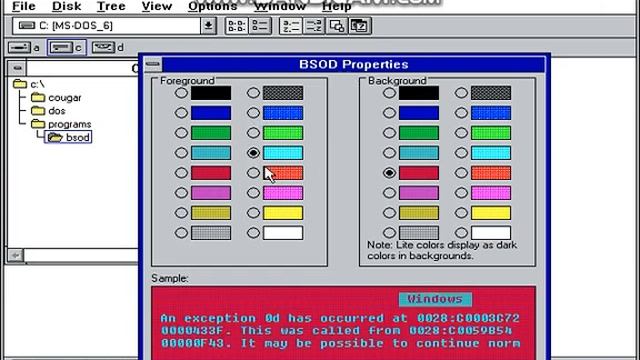Select the dark magenta Background radio button
This screenshot has width=640, height=360.
[389, 193]
